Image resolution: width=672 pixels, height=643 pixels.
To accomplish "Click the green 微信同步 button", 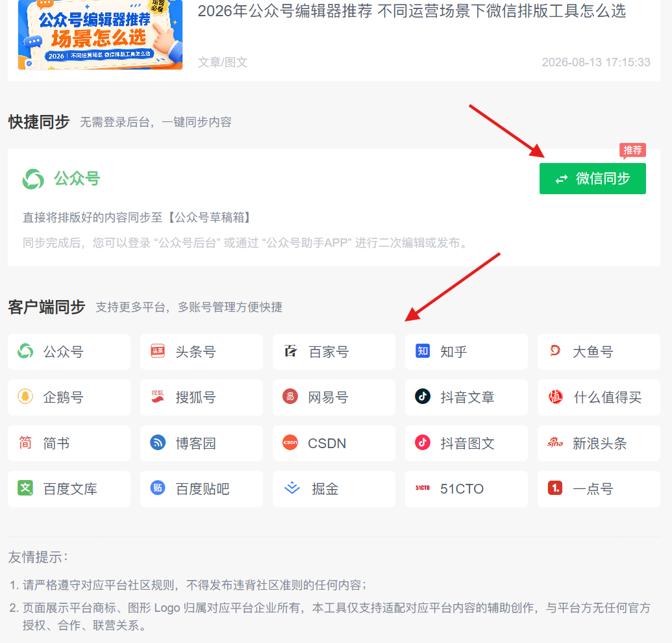I will click(x=592, y=179).
